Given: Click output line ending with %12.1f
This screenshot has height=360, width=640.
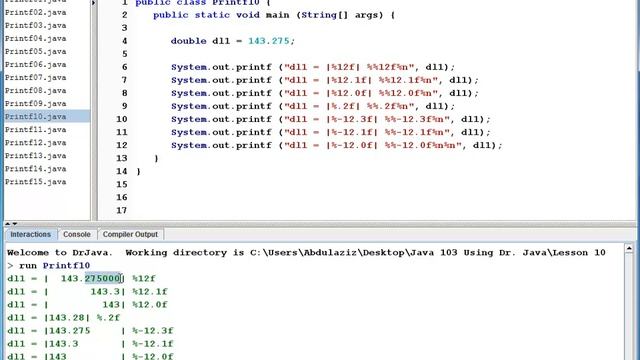Looking at the screenshot, I should [x=87, y=291].
